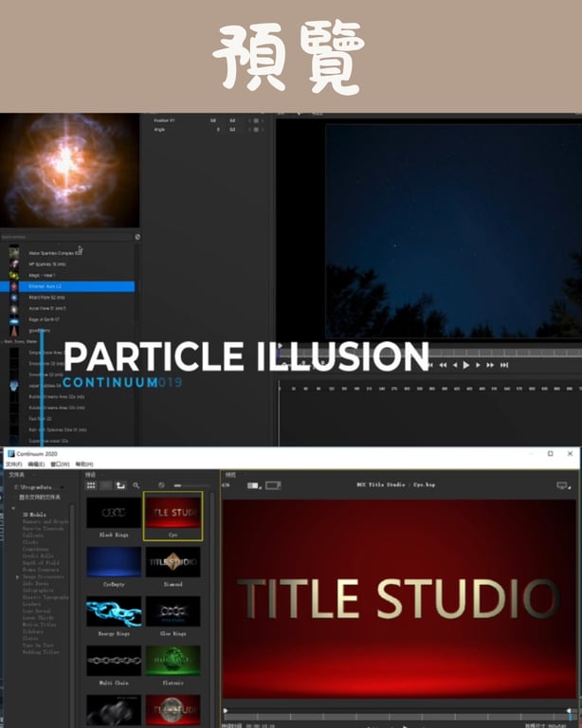This screenshot has width=582, height=728.
Task: Click the presets panel vertical scrollbar
Action: (213, 610)
